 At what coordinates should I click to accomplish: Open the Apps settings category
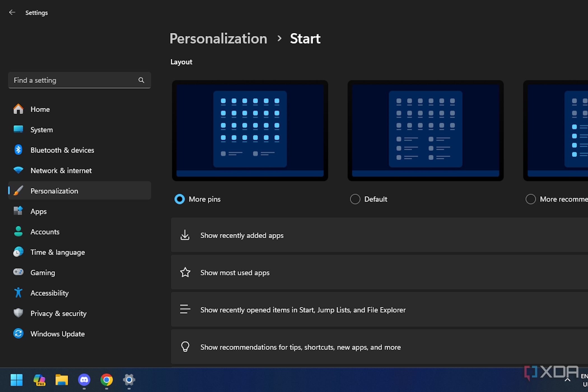(x=80, y=211)
